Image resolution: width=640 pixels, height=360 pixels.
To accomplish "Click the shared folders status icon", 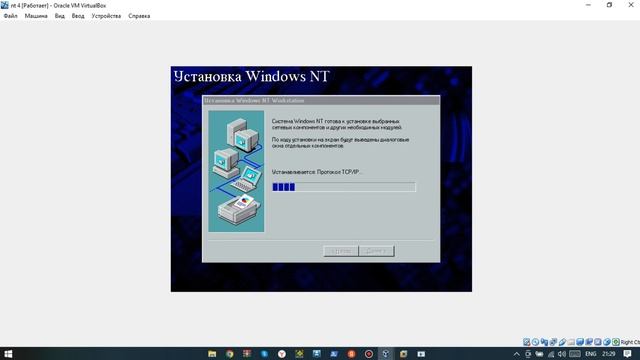I will (571, 342).
